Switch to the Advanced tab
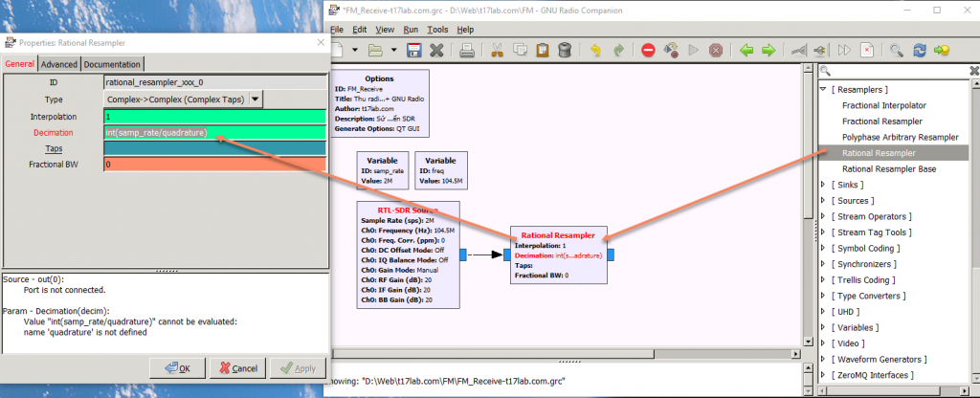The image size is (980, 398). [x=58, y=64]
